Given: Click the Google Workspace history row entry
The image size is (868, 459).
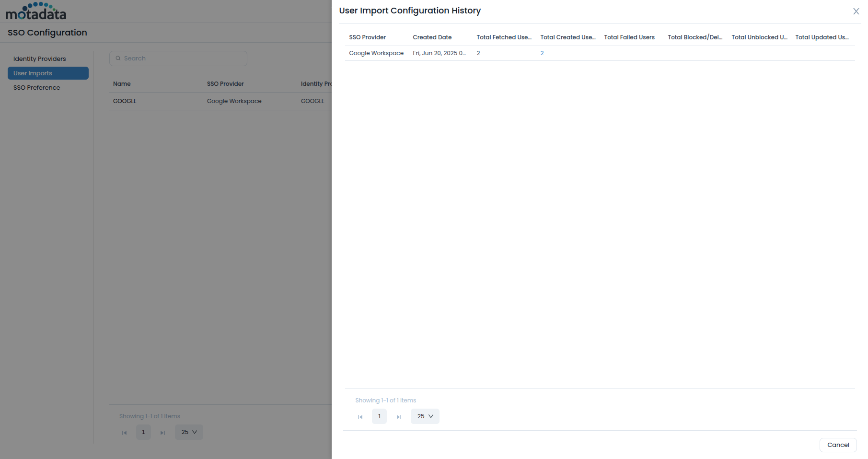Looking at the screenshot, I should click(x=376, y=53).
